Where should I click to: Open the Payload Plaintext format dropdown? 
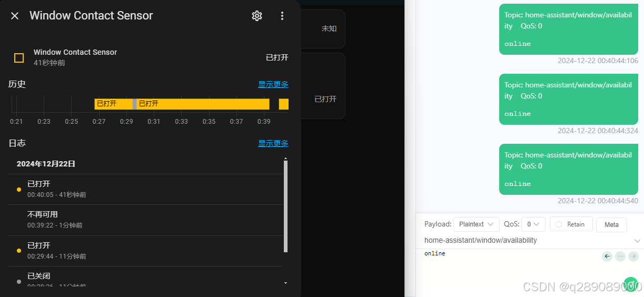click(x=476, y=224)
